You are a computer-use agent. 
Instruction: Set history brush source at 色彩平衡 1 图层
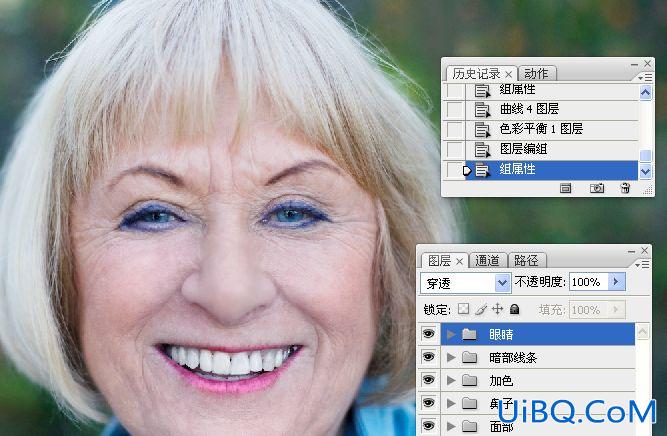coord(455,129)
